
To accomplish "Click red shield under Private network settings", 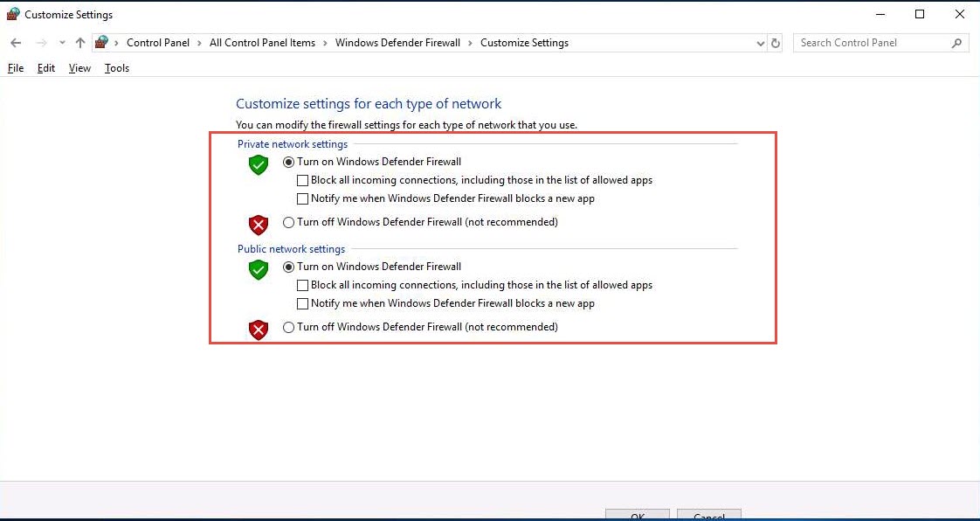I will click(259, 225).
